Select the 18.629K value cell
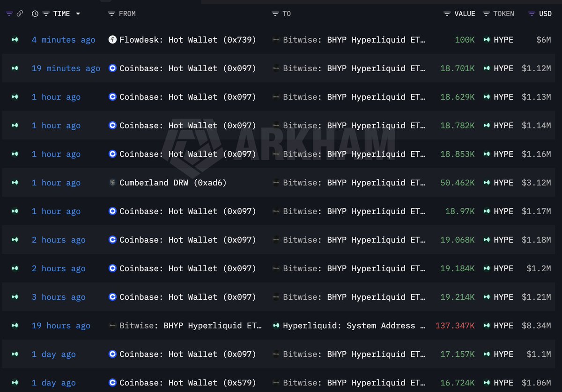The image size is (562, 392). click(458, 97)
